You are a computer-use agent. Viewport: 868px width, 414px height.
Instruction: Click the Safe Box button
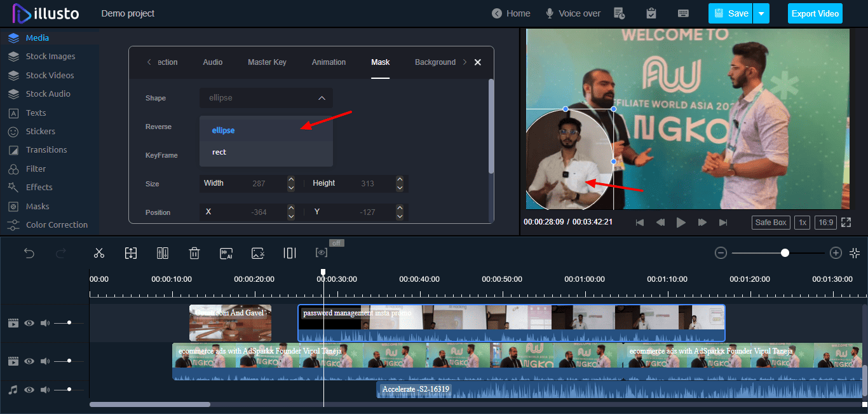pyautogui.click(x=771, y=223)
